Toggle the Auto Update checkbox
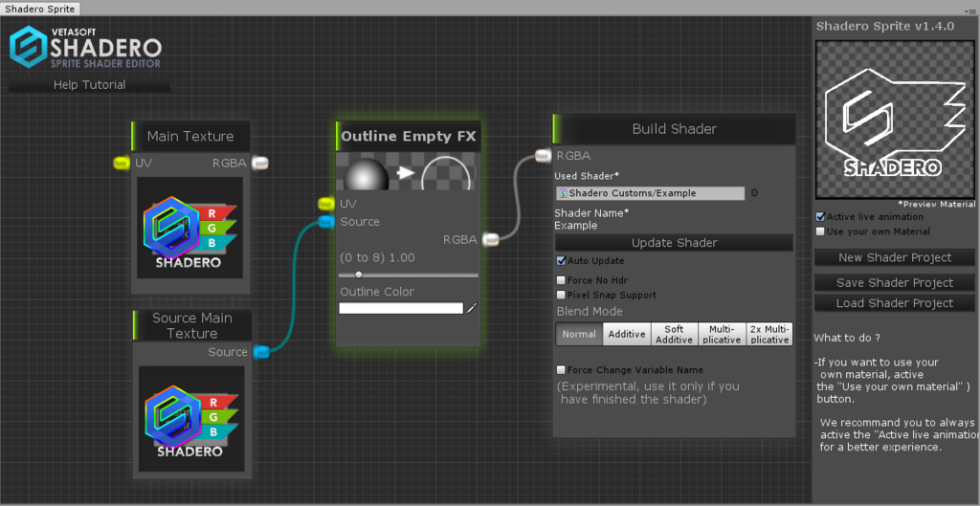 [561, 260]
